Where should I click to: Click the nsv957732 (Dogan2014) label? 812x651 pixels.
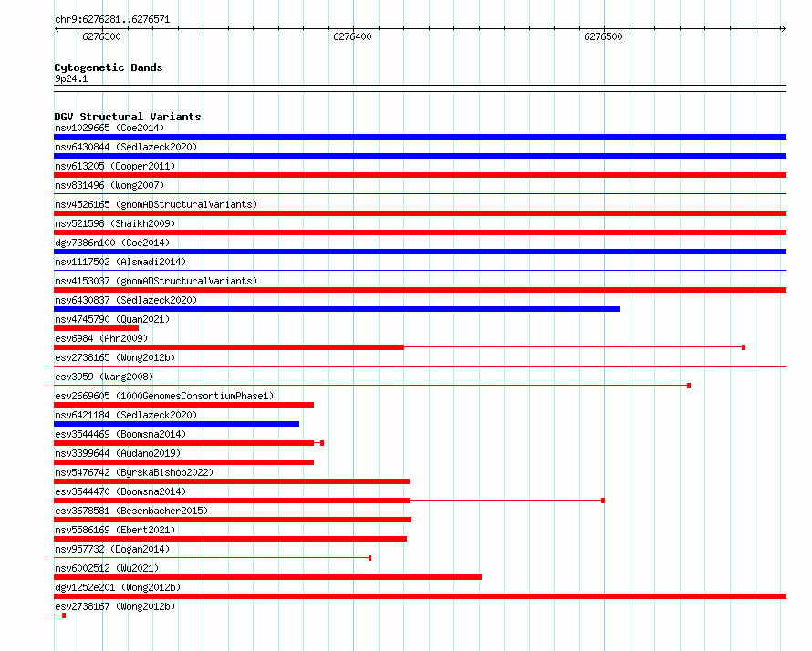tap(112, 549)
